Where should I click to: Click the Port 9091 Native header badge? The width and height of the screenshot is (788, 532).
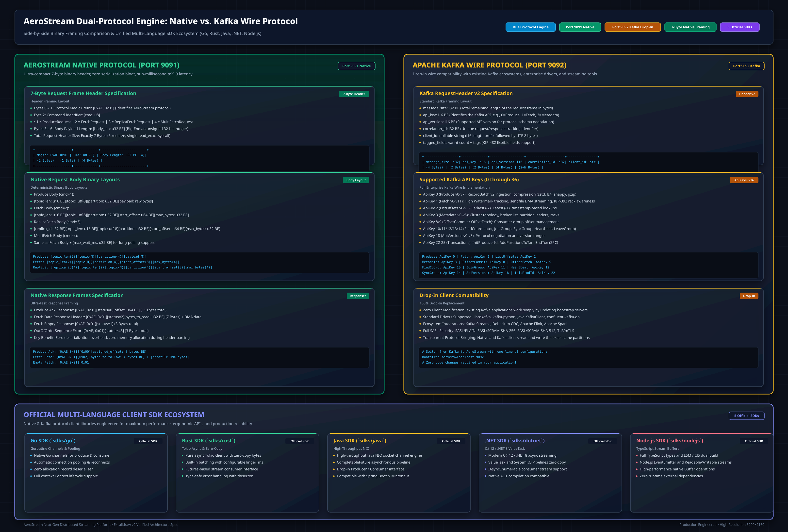click(x=580, y=27)
